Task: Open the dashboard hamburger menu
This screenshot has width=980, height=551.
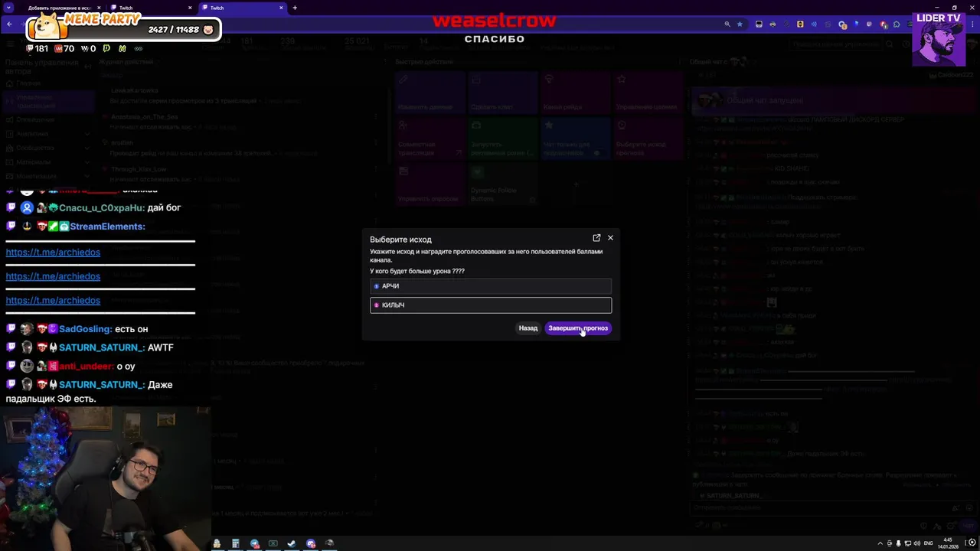Action: coord(11,44)
